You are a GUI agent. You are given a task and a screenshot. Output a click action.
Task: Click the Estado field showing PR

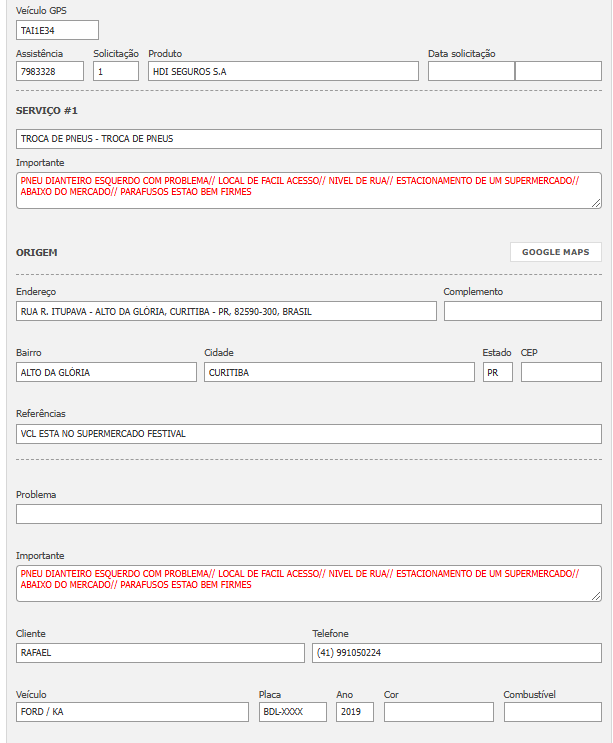pyautogui.click(x=497, y=372)
